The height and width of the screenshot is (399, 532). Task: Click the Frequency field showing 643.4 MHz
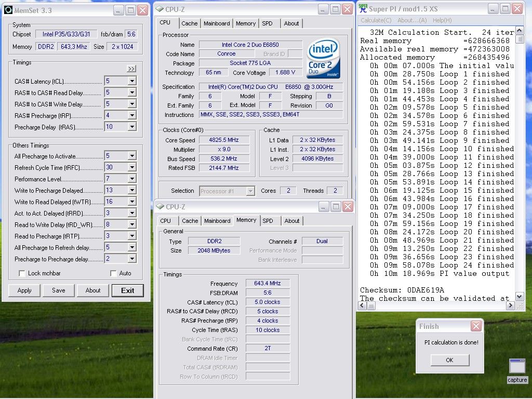point(268,283)
